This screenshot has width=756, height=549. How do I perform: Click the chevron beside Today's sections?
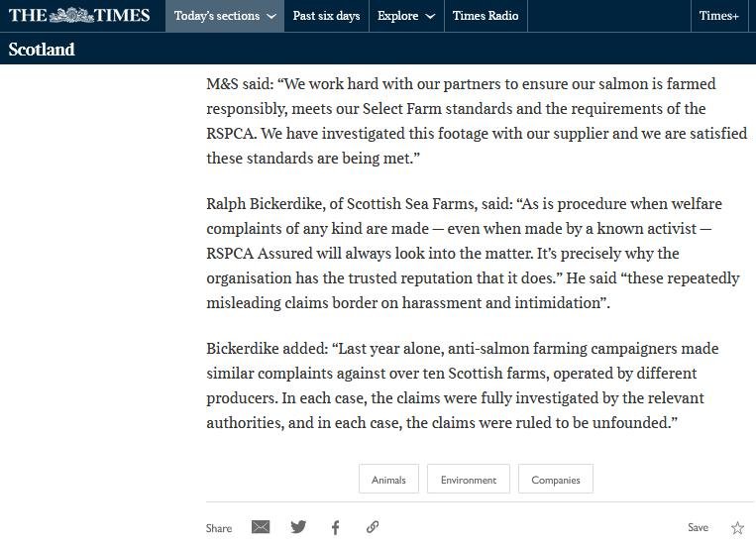tap(271, 17)
